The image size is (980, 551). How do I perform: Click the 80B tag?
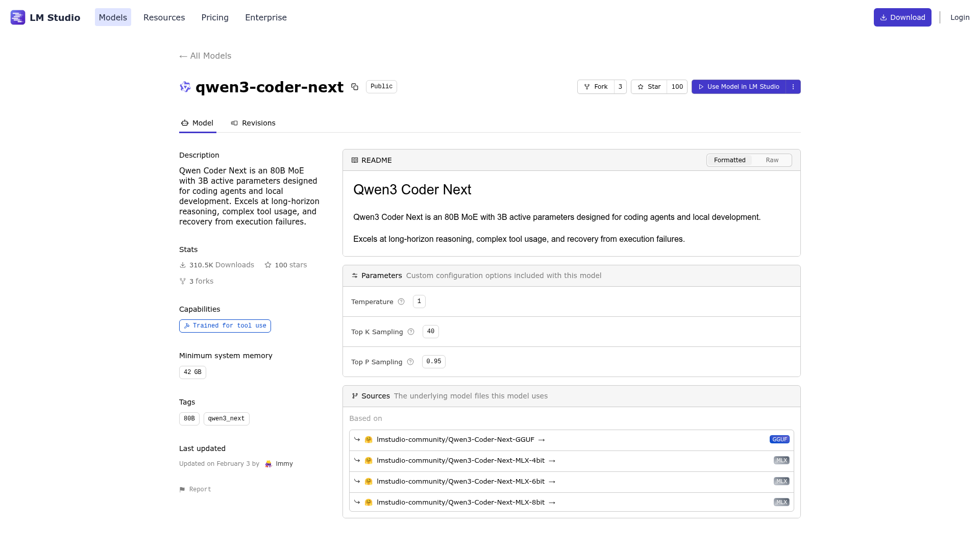189,419
